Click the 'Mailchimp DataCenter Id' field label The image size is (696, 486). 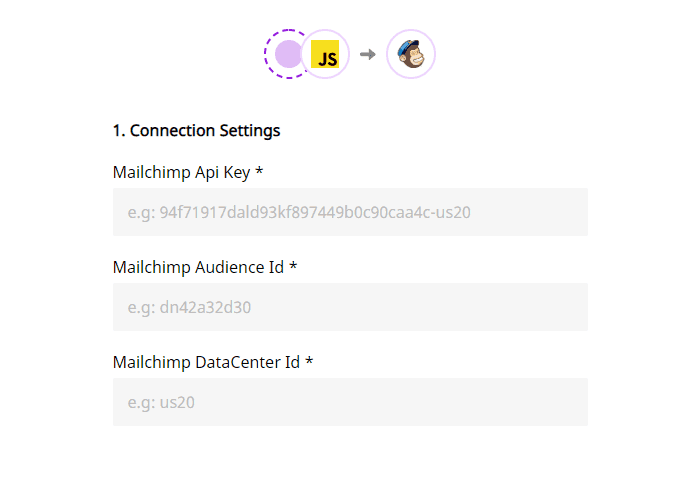206,362
